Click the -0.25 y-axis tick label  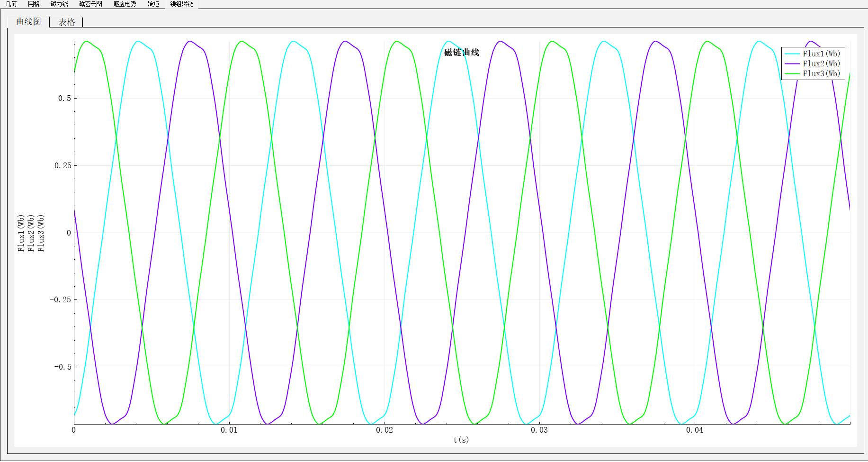[60, 299]
